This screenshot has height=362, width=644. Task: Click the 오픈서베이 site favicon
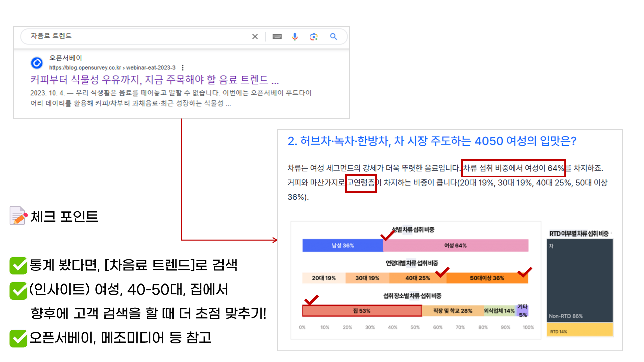37,63
